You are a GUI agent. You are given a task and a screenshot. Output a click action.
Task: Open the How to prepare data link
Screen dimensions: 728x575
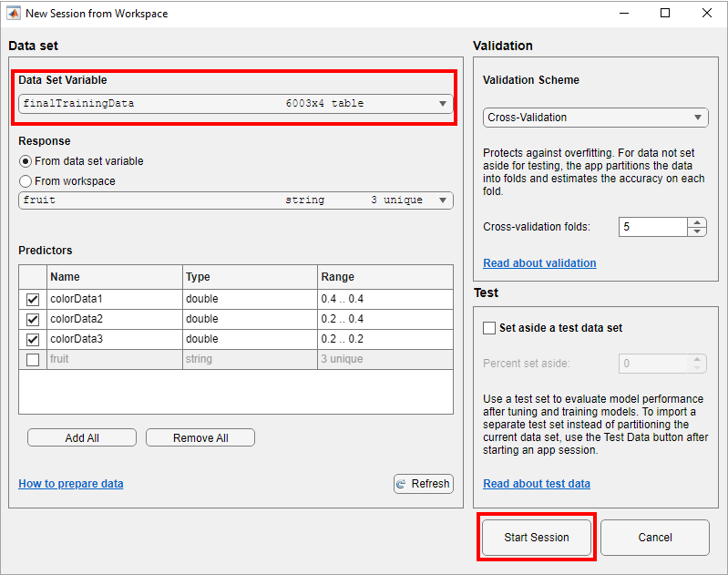coord(71,484)
